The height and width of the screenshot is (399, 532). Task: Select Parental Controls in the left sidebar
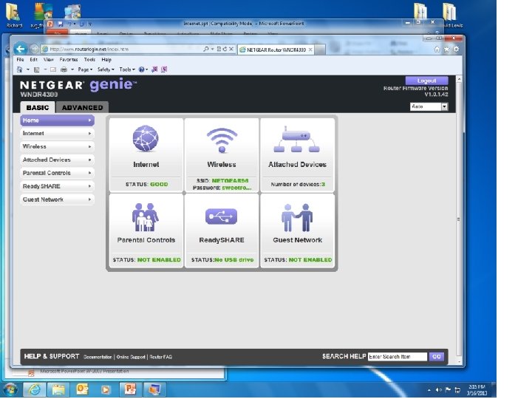[58, 173]
